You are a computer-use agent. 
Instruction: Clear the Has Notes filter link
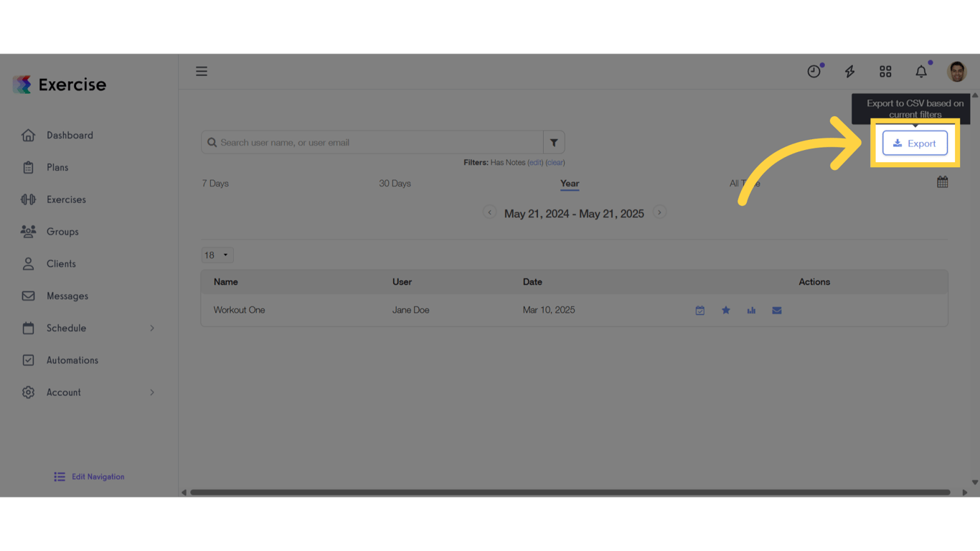[x=555, y=162]
